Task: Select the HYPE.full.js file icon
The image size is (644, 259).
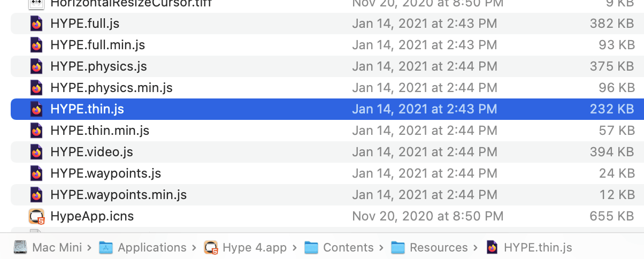Action: [x=36, y=24]
